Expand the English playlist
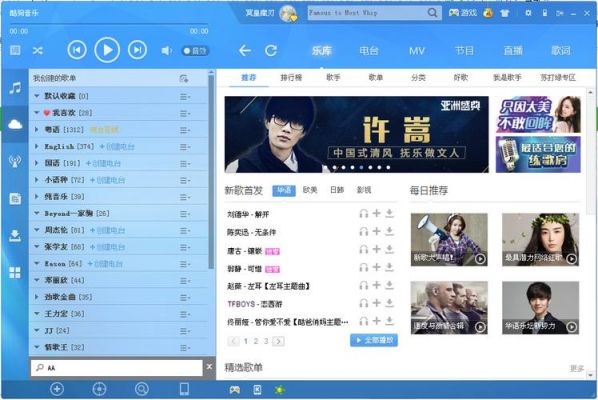The image size is (598, 400). pos(37,146)
